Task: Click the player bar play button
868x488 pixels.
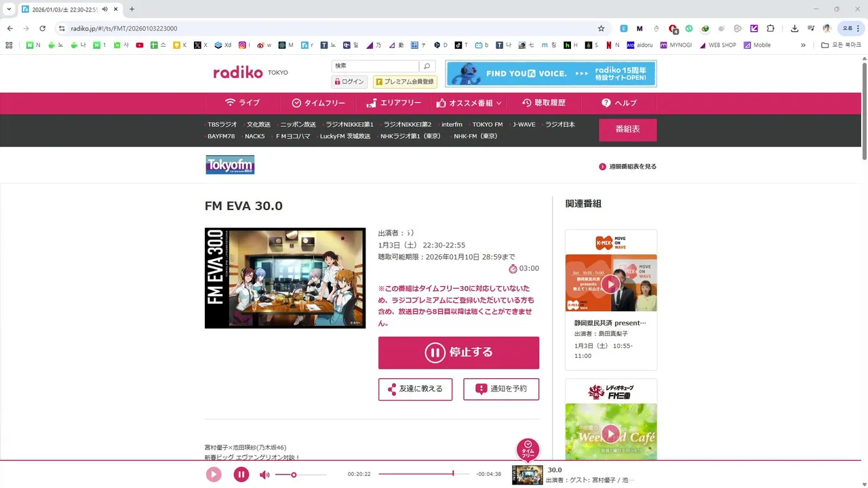Action: (x=214, y=474)
